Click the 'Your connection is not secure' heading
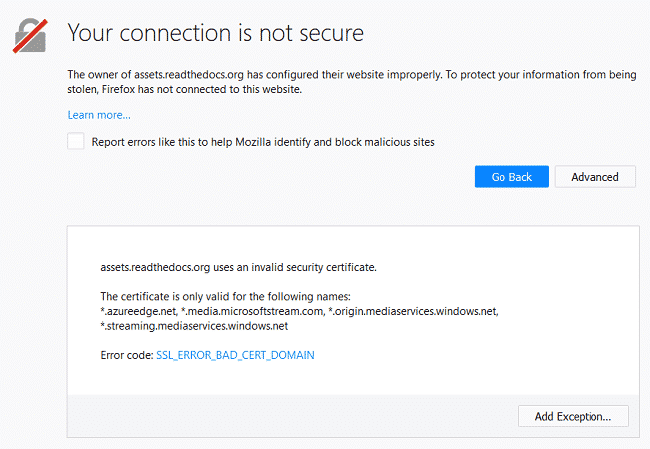 [215, 33]
